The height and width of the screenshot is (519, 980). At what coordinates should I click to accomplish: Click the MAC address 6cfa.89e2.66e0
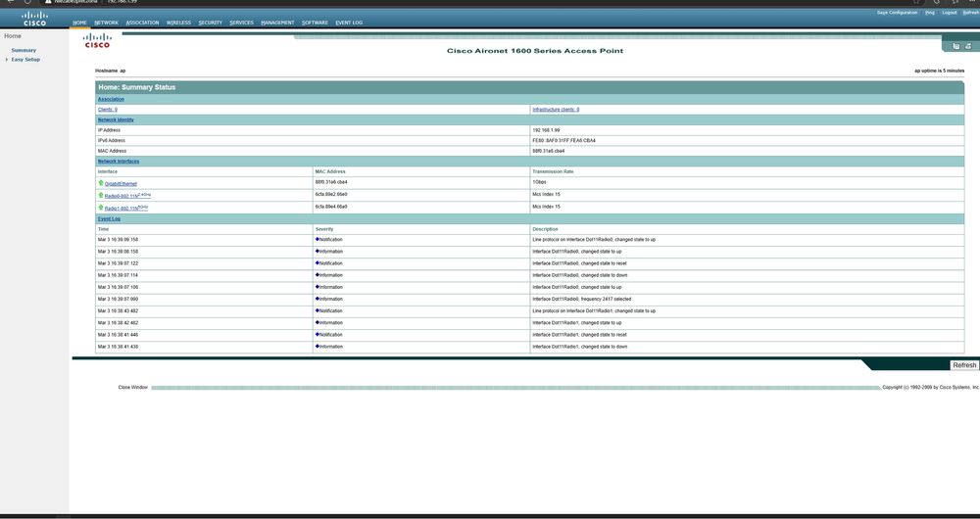(x=331, y=194)
